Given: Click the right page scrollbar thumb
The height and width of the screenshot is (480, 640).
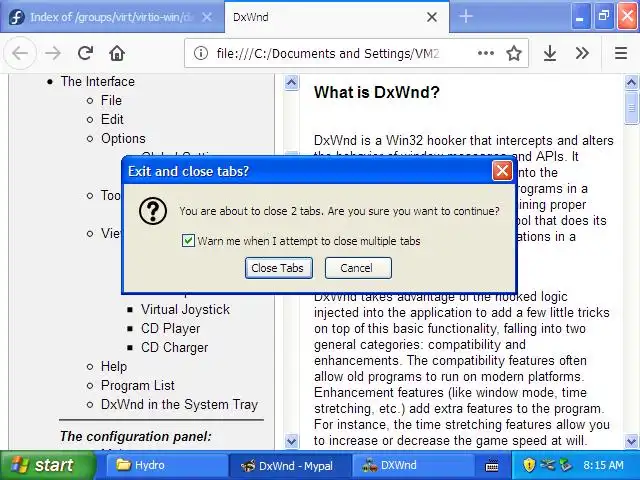Looking at the screenshot, I should [x=631, y=108].
